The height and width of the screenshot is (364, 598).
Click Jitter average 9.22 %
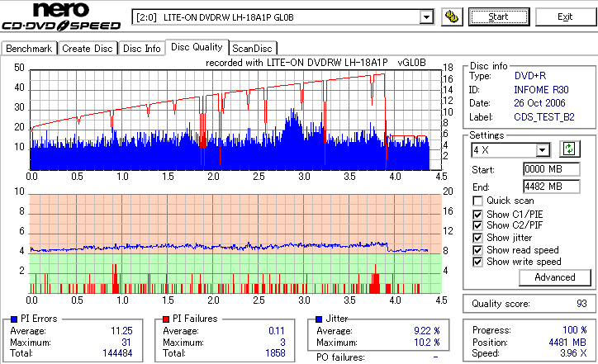(x=427, y=331)
